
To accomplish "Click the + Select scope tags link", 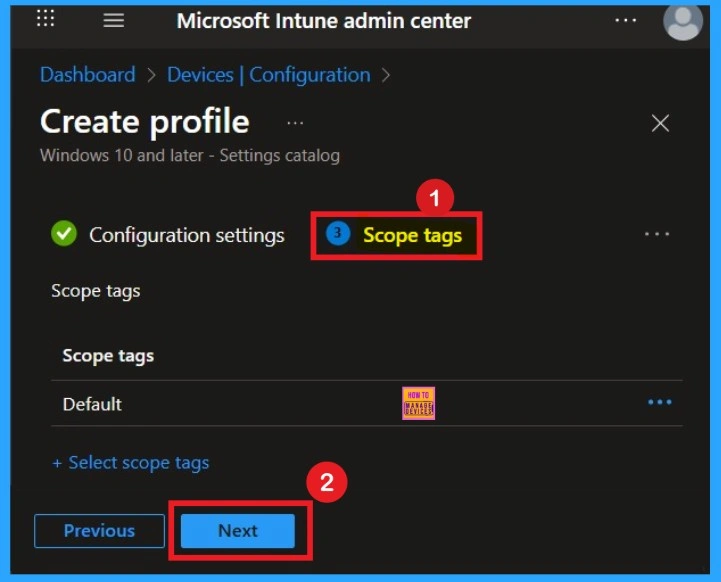I will [x=130, y=463].
